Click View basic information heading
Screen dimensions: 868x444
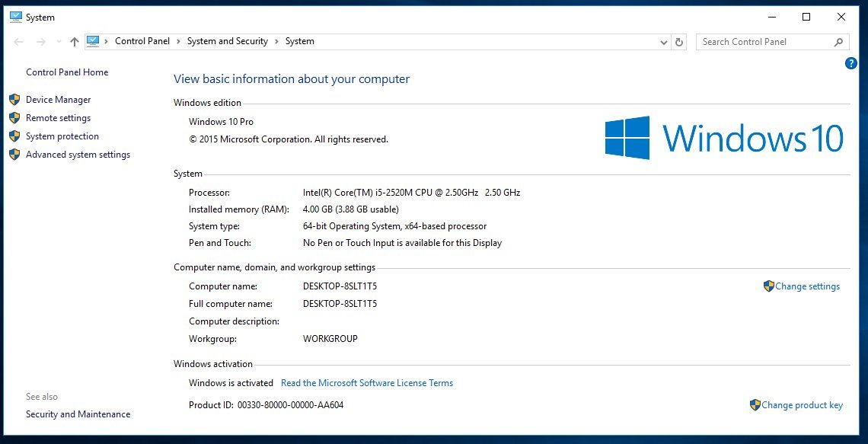[x=292, y=79]
